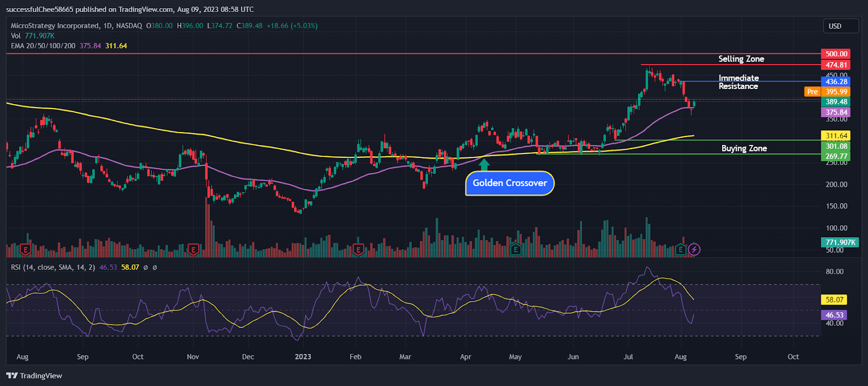The height and width of the screenshot is (386, 868).
Task: Click the Immediate Resistance annotation
Action: tap(738, 82)
